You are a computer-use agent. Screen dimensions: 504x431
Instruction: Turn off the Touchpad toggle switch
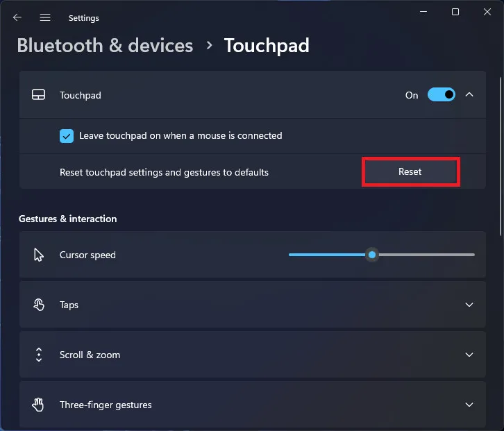441,94
